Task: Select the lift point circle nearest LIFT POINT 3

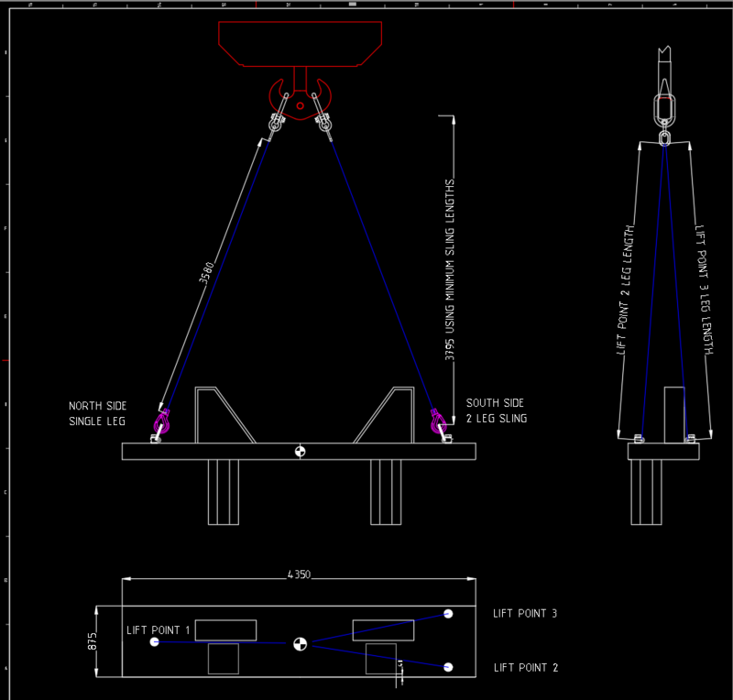Action: pyautogui.click(x=449, y=612)
